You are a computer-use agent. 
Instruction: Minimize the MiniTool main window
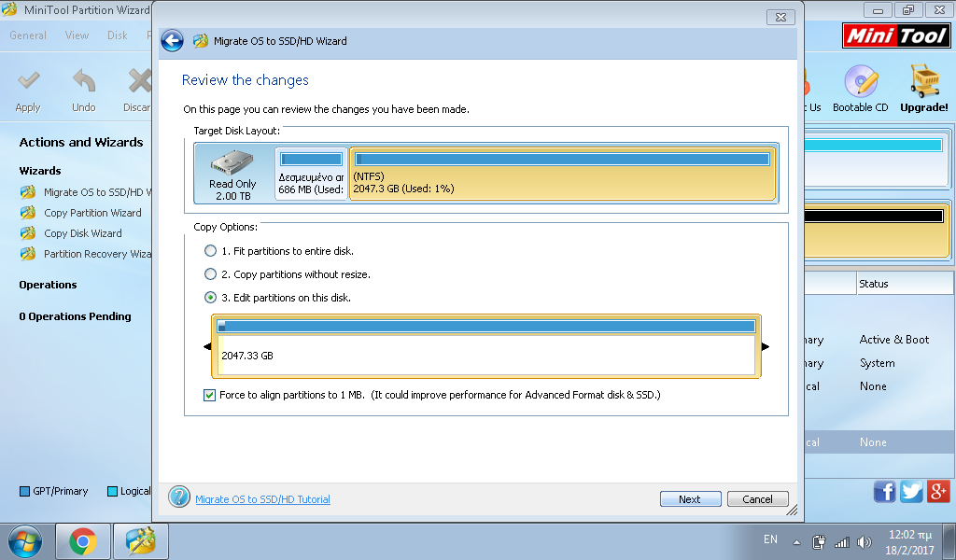coord(878,10)
